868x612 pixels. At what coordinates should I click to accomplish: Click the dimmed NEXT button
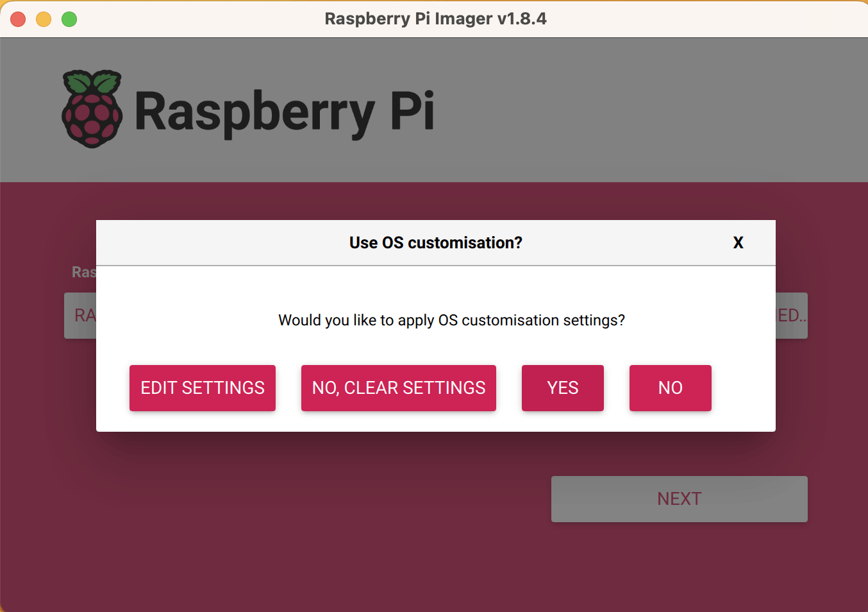click(680, 499)
